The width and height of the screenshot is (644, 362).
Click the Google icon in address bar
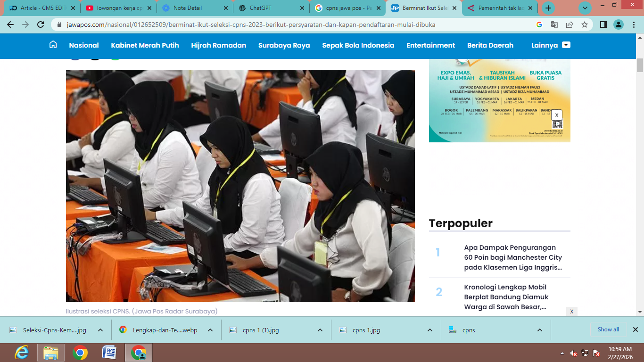[x=539, y=25]
